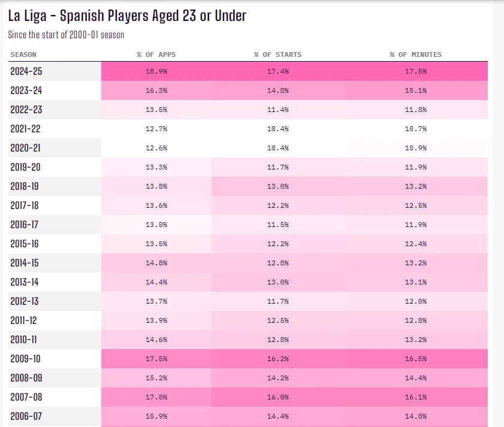This screenshot has width=504, height=427.
Task: Sort by the % OF APPS column header
Action: pyautogui.click(x=156, y=54)
